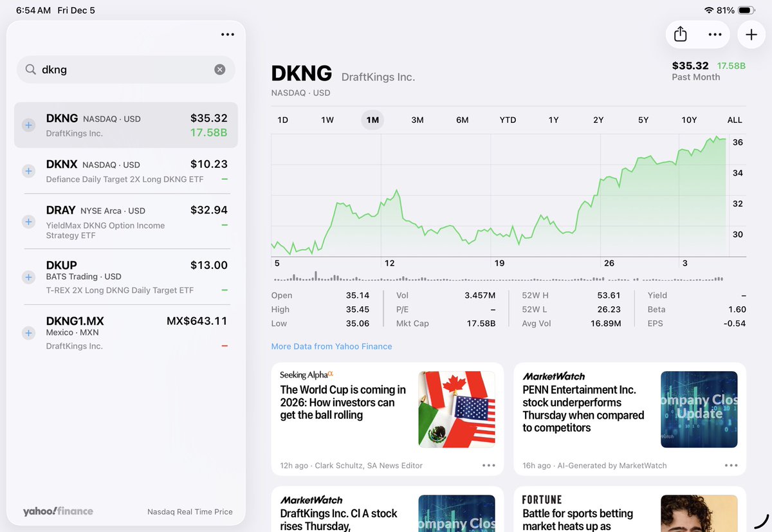Screen dimensions: 772x532
Task: Tap the Avg Vol value 16.89M
Action: click(605, 324)
